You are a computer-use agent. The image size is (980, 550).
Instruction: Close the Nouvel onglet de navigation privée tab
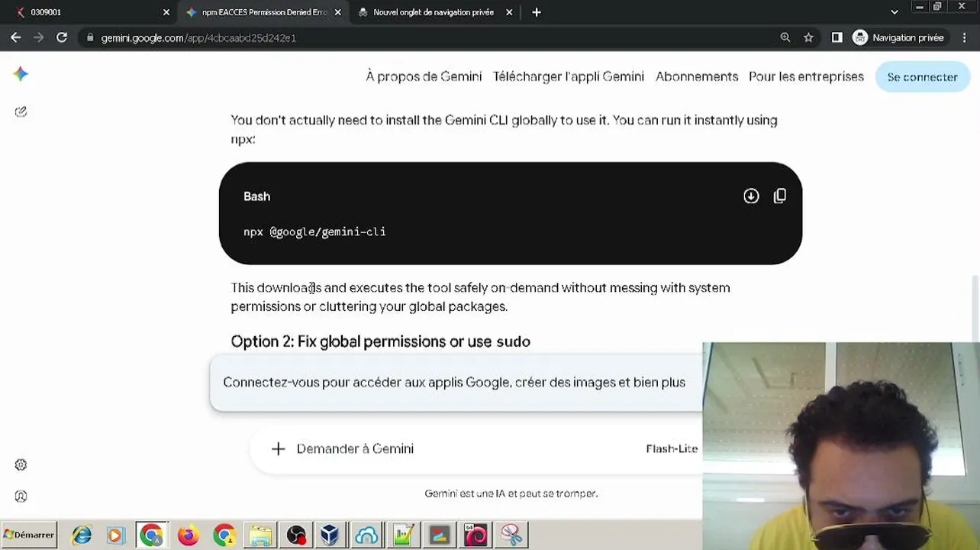(510, 12)
